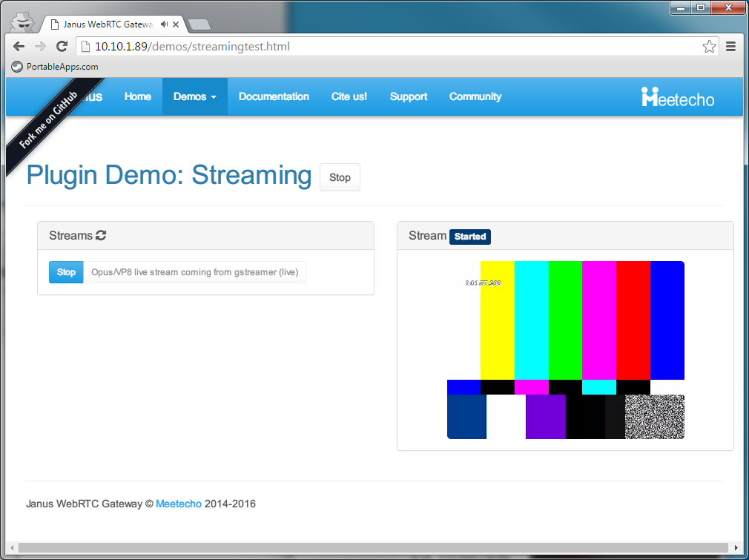Screen dimensions: 749x560
Task: Click the Meetecho link in the footer
Action: tap(179, 504)
